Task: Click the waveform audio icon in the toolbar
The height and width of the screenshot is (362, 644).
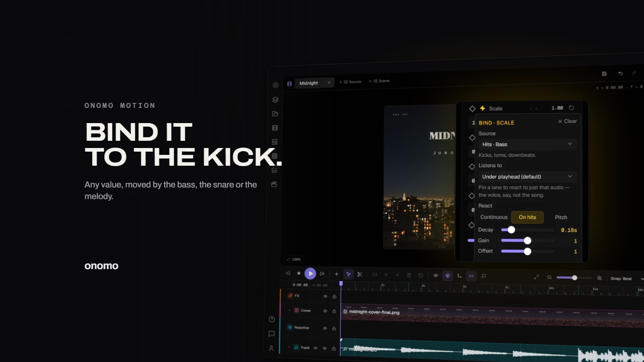Action: click(436, 276)
